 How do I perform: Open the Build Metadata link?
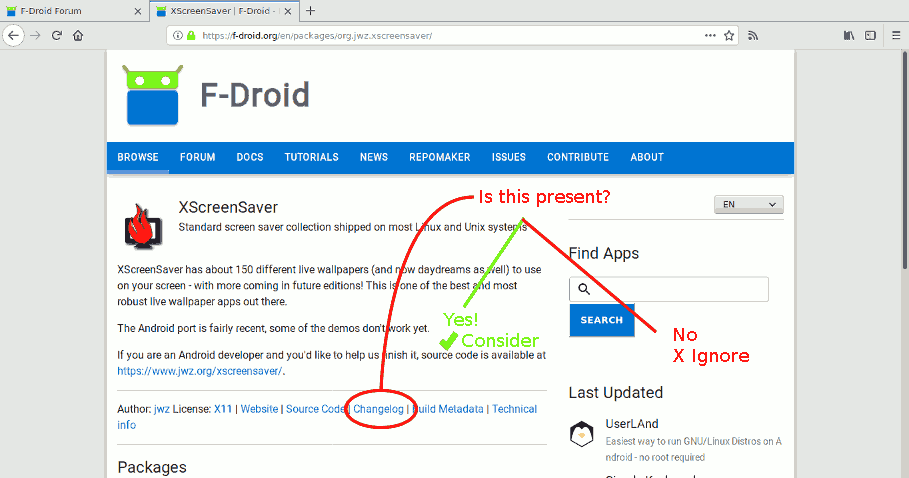(448, 409)
